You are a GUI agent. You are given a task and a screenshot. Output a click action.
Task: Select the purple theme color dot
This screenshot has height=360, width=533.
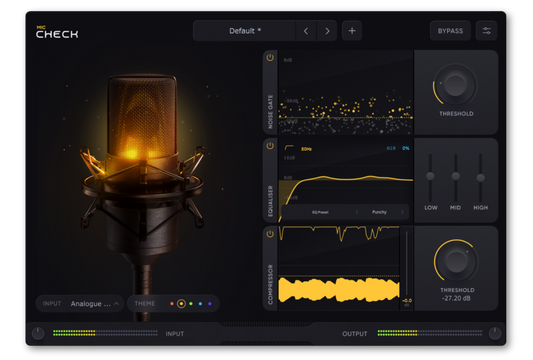tap(210, 304)
